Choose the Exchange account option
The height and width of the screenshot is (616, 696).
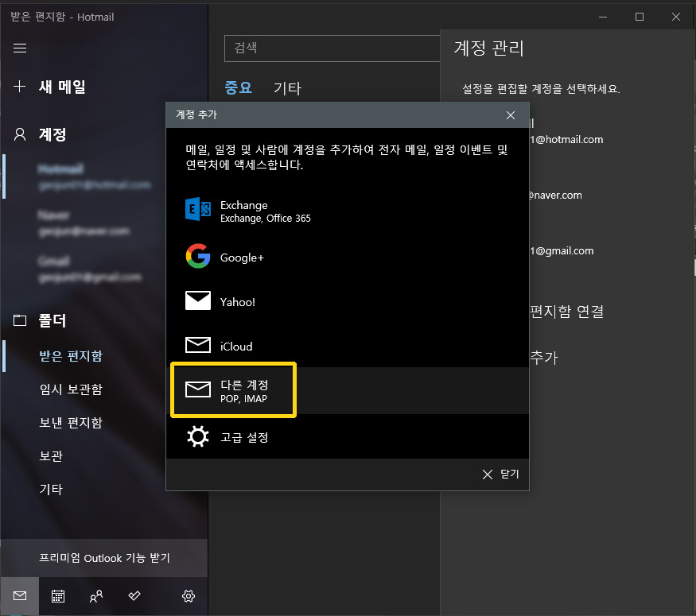(348, 211)
